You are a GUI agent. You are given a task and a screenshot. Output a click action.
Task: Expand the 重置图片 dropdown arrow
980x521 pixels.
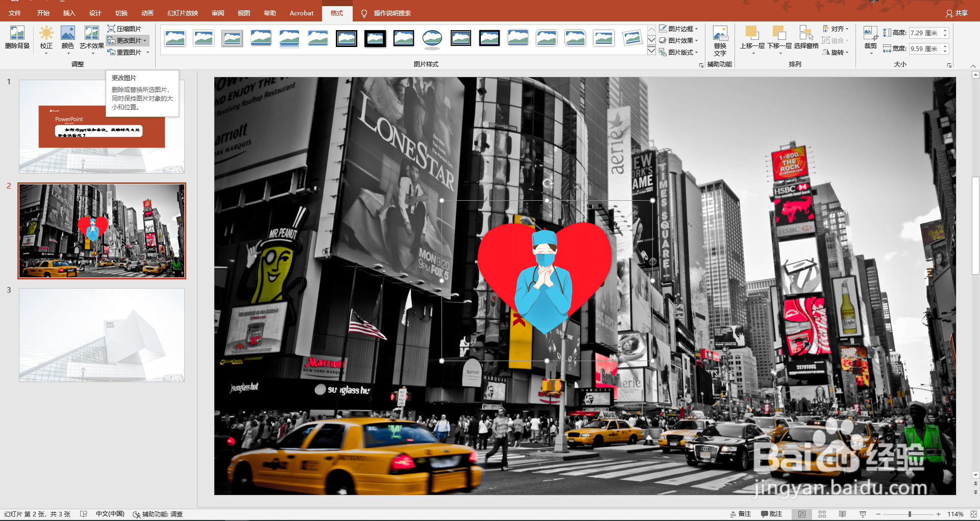click(148, 52)
